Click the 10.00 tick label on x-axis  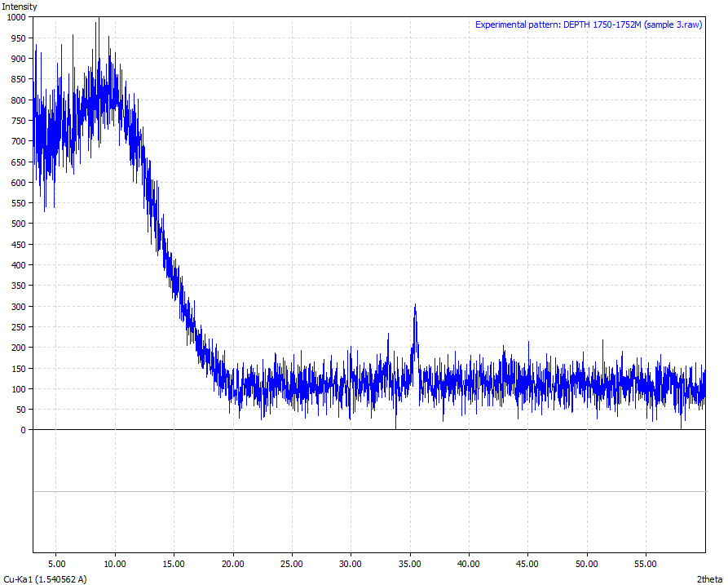coord(115,564)
